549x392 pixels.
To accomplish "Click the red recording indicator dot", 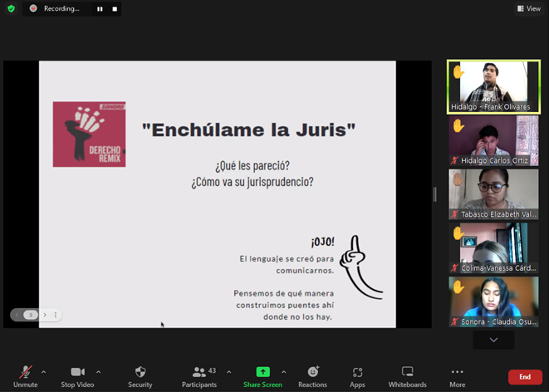I will 33,8.
